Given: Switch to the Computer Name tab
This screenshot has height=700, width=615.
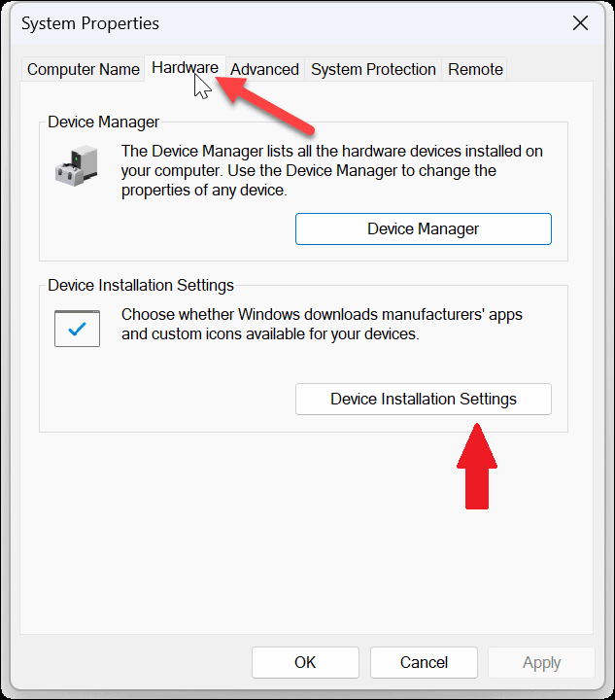Looking at the screenshot, I should coord(84,69).
